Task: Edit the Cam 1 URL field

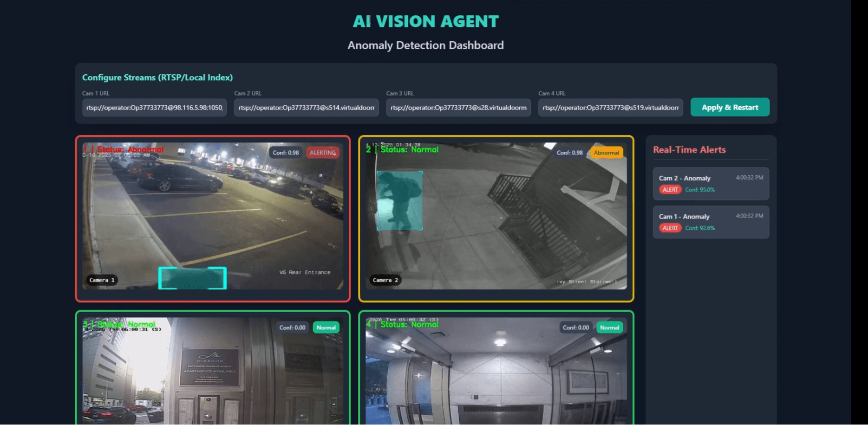Action: pyautogui.click(x=154, y=108)
